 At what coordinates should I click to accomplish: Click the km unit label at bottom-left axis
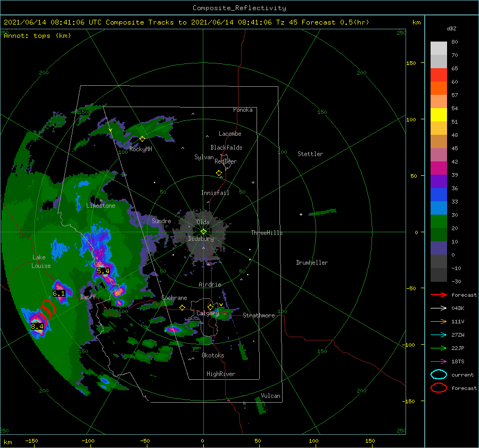coord(8,442)
